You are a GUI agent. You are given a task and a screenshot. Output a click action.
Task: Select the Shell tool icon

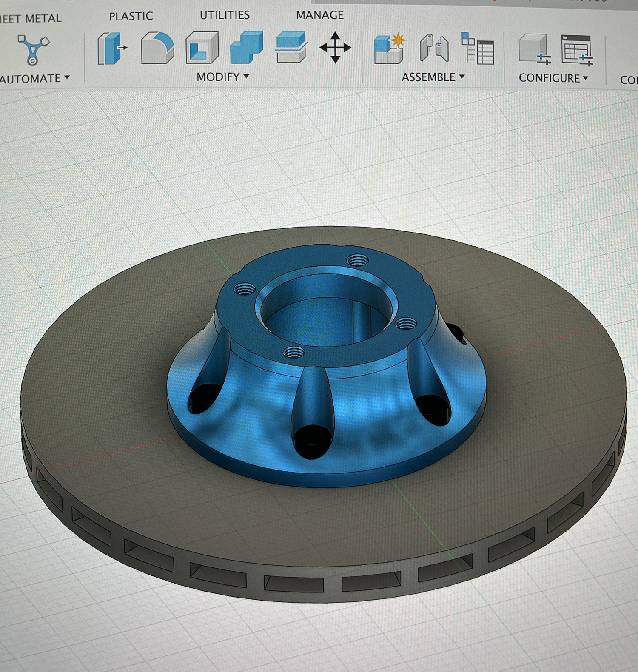[x=202, y=48]
